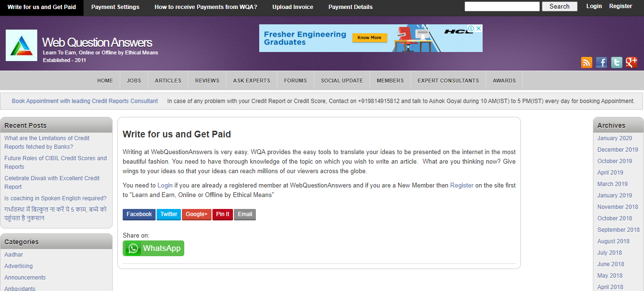Open How to receive Payments from WQA
The image size is (644, 291).
click(x=206, y=7)
